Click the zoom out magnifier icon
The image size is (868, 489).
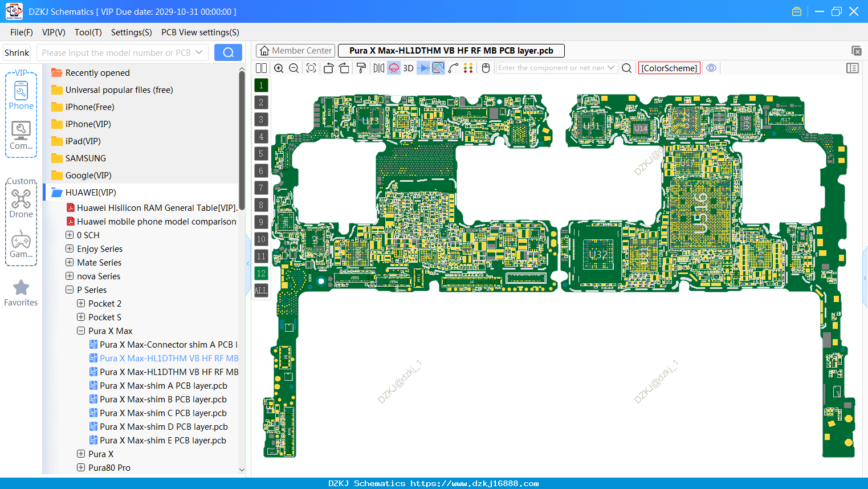(x=294, y=68)
